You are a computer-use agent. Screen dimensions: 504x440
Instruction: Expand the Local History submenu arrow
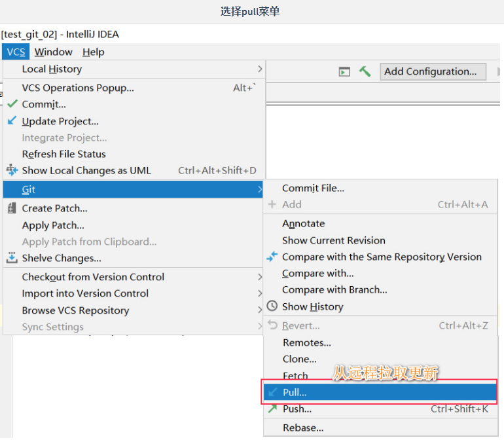[260, 69]
